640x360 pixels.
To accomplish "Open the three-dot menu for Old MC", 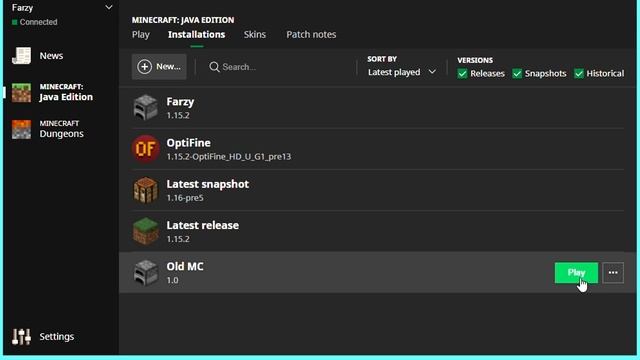I will [x=613, y=273].
